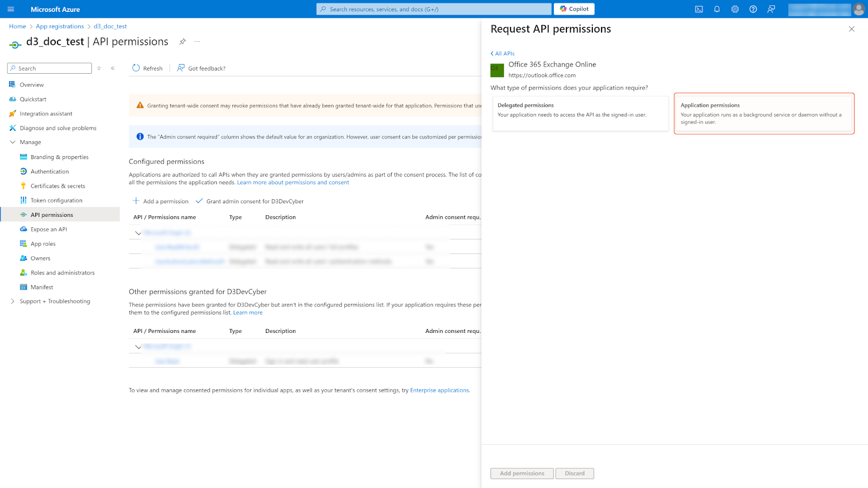Image resolution: width=868 pixels, height=488 pixels.
Task: Open the feedback icon in header
Action: point(771,9)
